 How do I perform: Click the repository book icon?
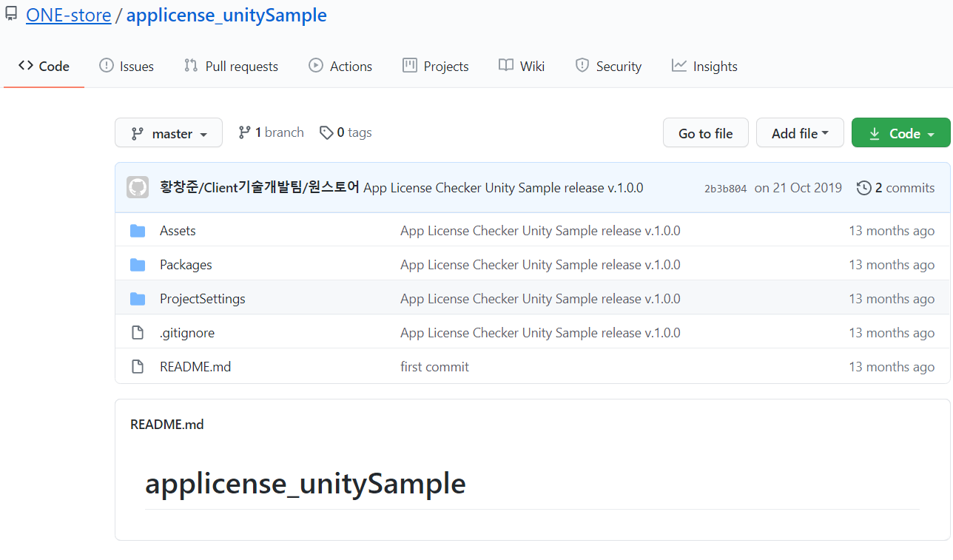[x=11, y=14]
